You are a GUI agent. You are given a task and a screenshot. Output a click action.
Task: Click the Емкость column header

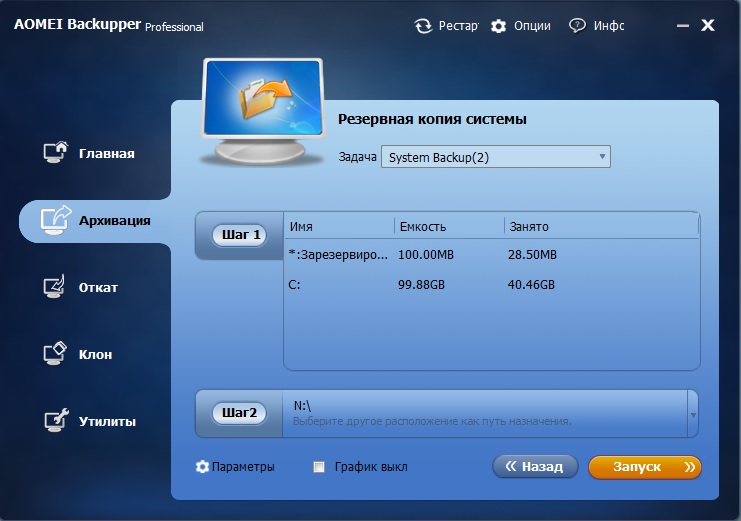[x=422, y=227]
